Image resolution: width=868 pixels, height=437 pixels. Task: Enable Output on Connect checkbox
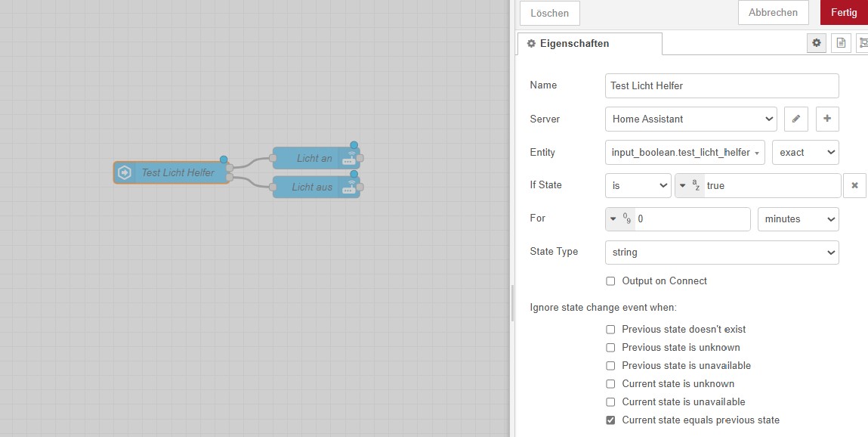[610, 281]
